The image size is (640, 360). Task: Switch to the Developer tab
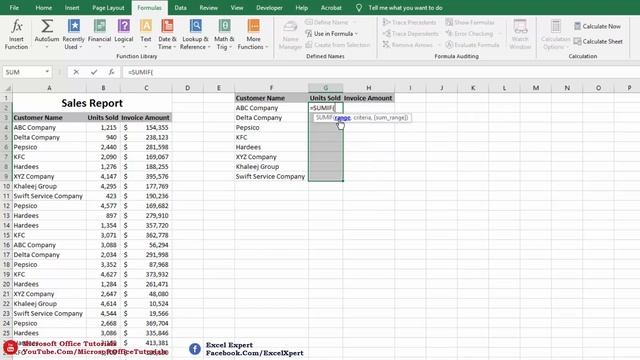pyautogui.click(x=269, y=8)
